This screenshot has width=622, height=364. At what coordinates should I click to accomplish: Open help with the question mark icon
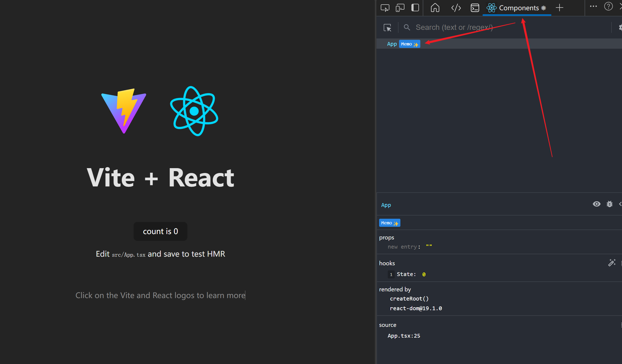pyautogui.click(x=608, y=6)
